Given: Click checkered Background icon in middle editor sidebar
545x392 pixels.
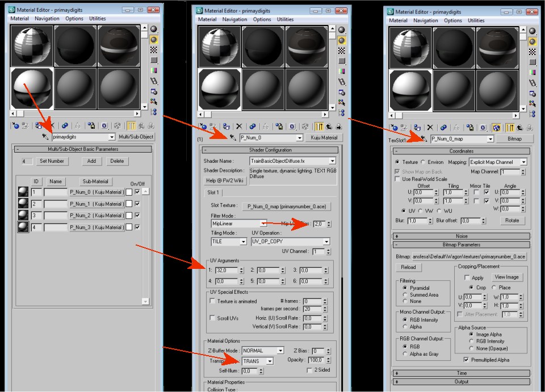Looking at the screenshot, I should pos(340,50).
